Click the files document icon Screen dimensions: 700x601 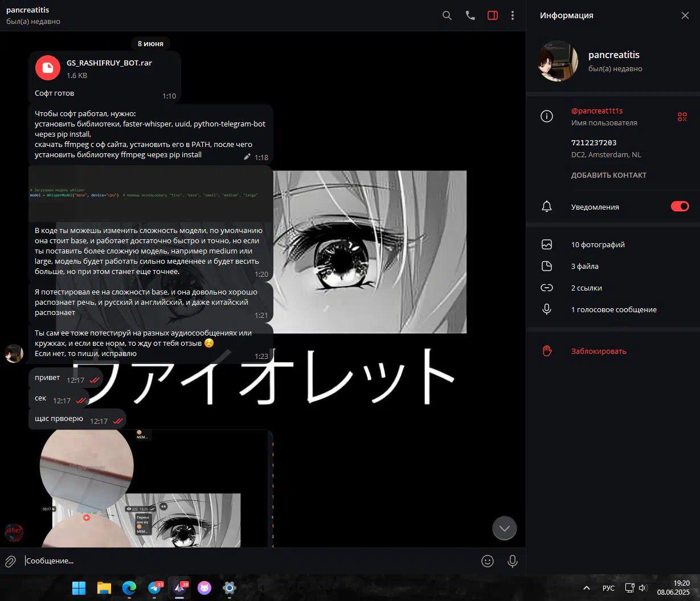[547, 266]
